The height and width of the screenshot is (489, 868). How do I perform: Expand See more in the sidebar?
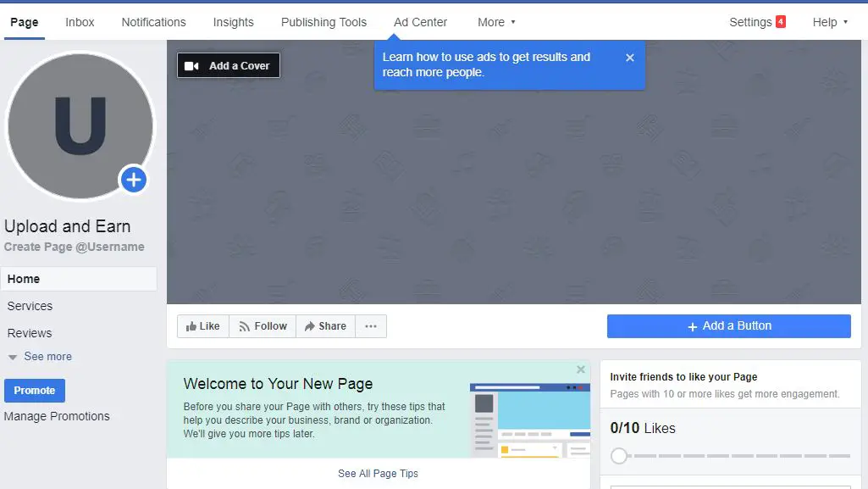[x=41, y=357]
